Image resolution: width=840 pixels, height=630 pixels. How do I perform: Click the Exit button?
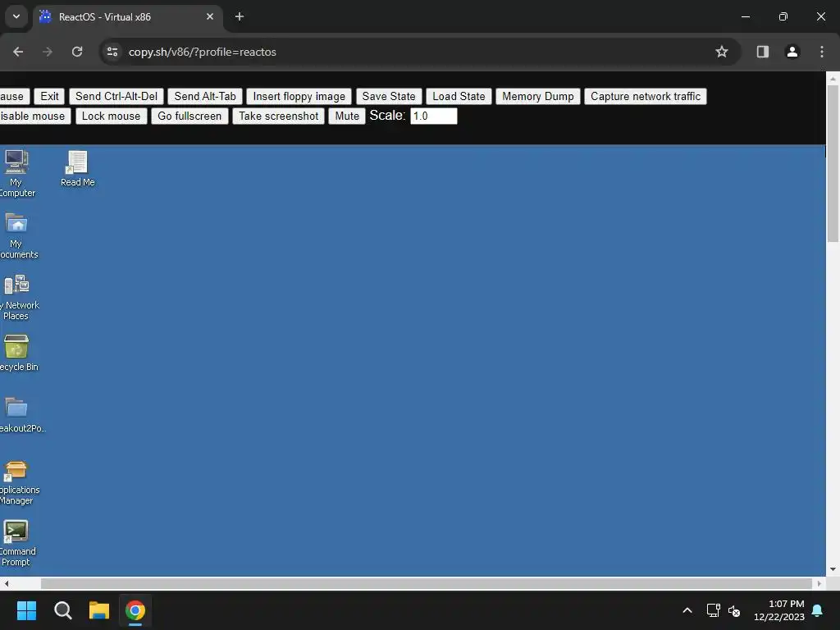[49, 97]
